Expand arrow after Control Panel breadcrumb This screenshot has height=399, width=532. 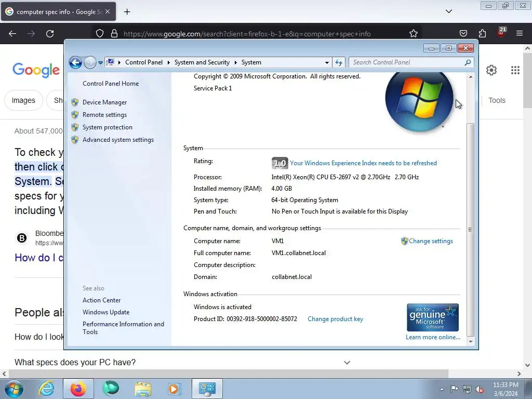coord(169,62)
